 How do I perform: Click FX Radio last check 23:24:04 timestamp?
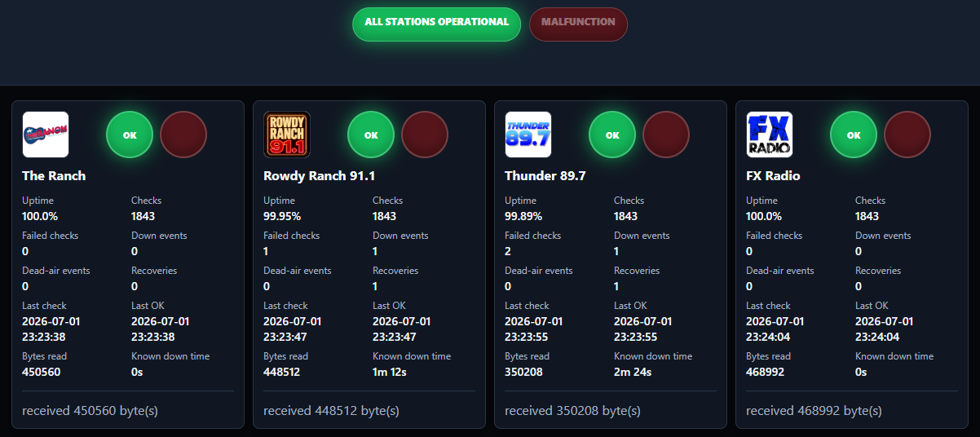pos(775,329)
